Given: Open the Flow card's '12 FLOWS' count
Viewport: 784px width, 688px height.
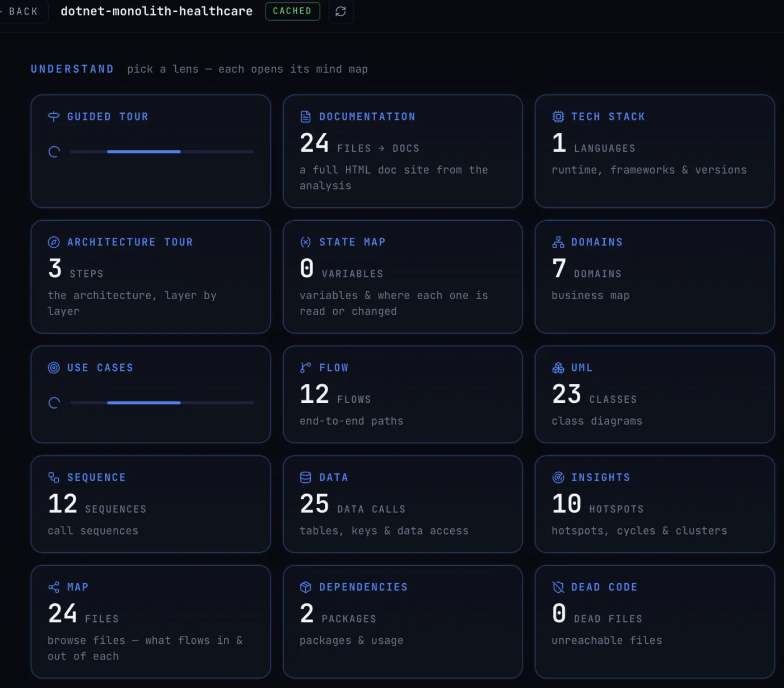Looking at the screenshot, I should click(x=335, y=394).
